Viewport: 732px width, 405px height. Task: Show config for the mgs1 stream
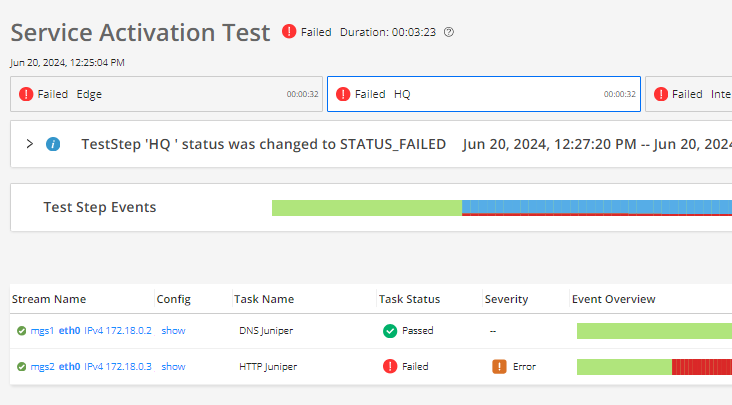point(173,330)
